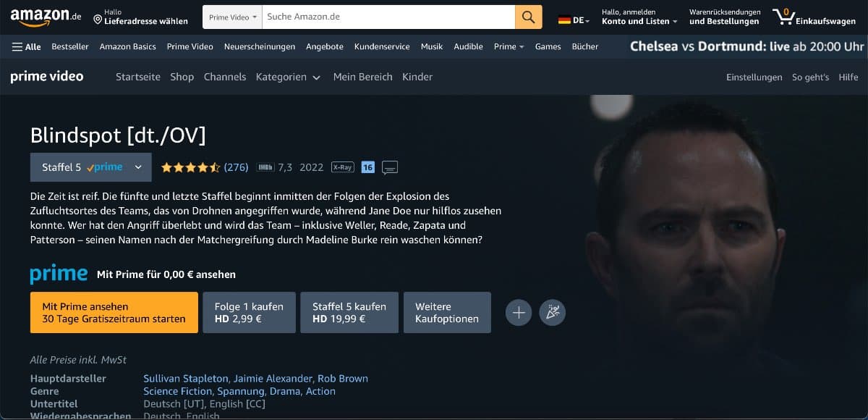
Task: Open the Prime dropdown in nav bar
Action: (509, 46)
